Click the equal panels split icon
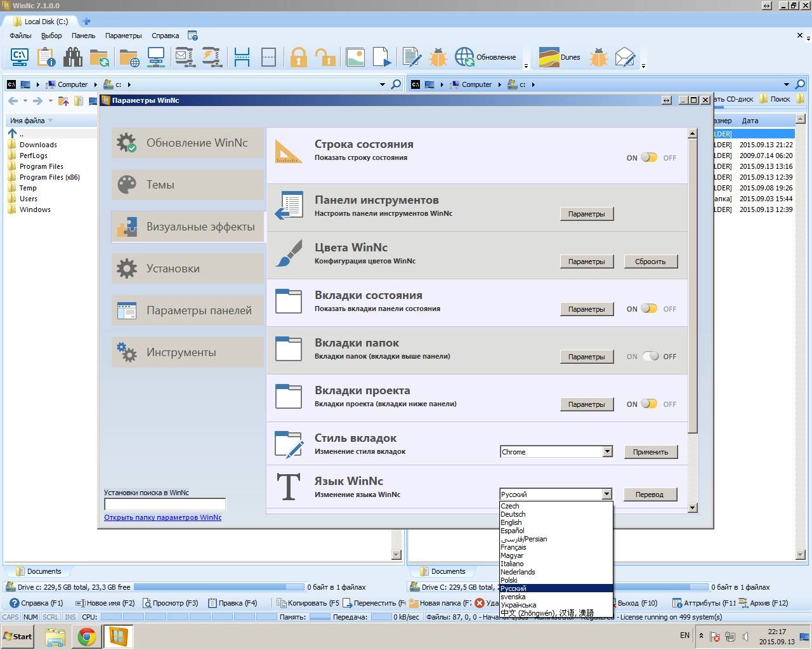812x650 pixels. coord(242,57)
